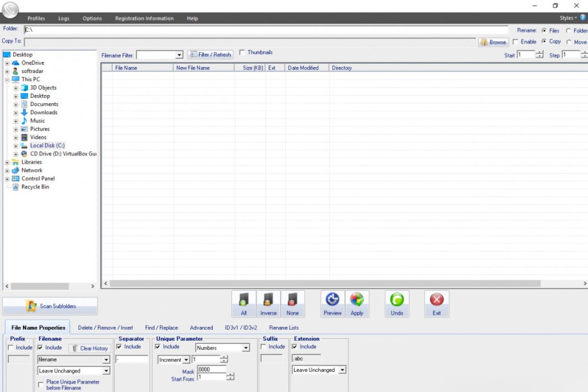
Task: Click the file list horizontal scrollbar
Action: (324, 284)
